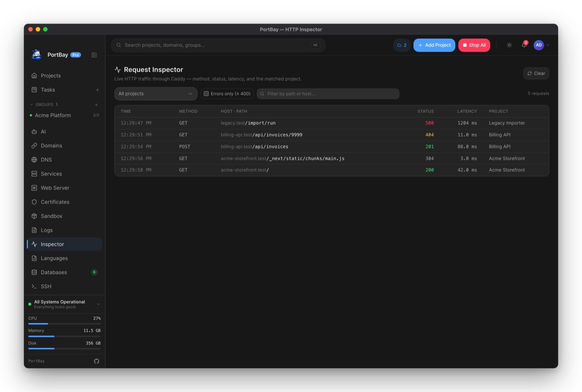Image resolution: width=582 pixels, height=392 pixels.
Task: Add a new task with plus icon
Action: click(97, 90)
